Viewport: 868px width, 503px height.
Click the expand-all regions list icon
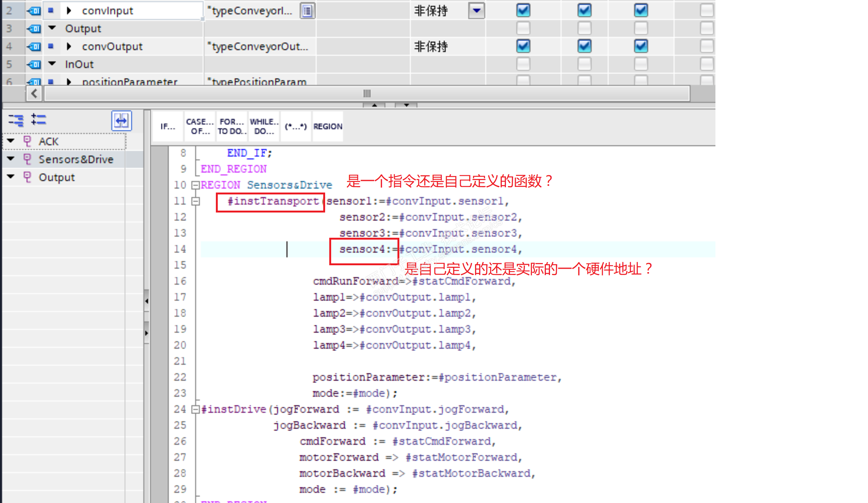[38, 119]
